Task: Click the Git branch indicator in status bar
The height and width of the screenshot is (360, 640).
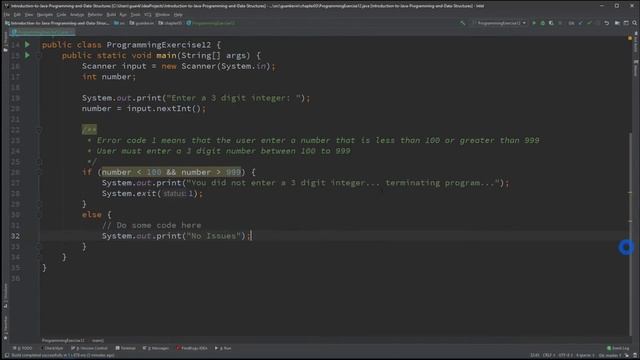Action: coord(610,356)
